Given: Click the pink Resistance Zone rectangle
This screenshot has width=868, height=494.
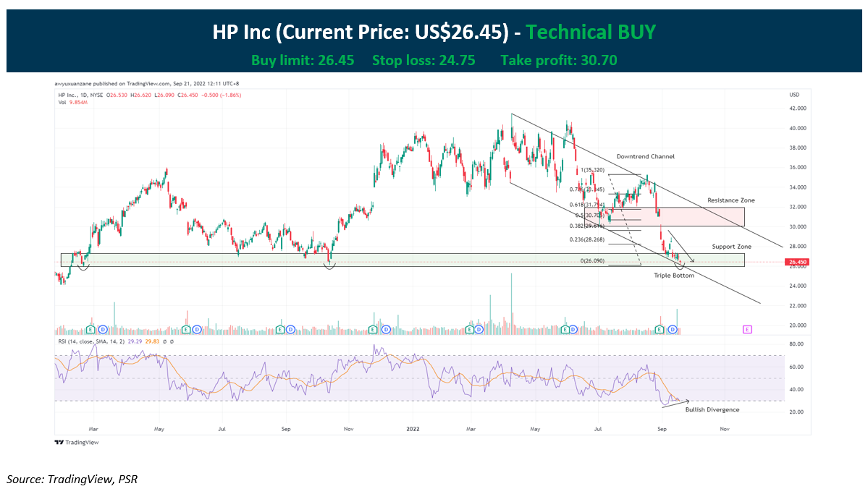Looking at the screenshot, I should pyautogui.click(x=665, y=217).
